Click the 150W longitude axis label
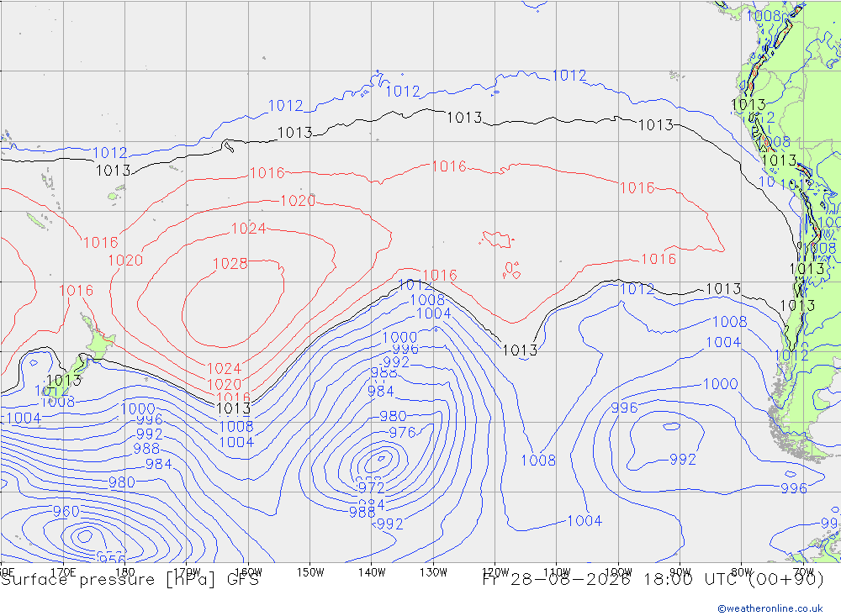This screenshot has width=841, height=616. tap(310, 572)
